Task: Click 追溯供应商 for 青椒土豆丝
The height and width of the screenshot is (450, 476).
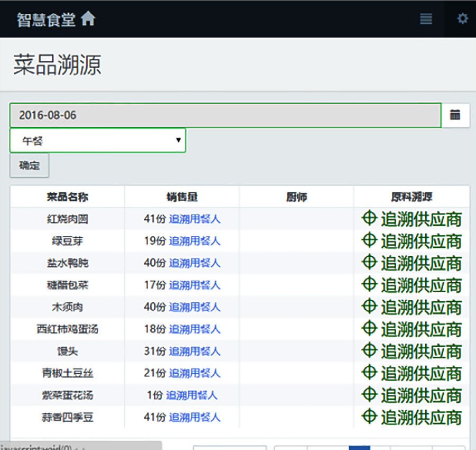Action: pos(421,373)
